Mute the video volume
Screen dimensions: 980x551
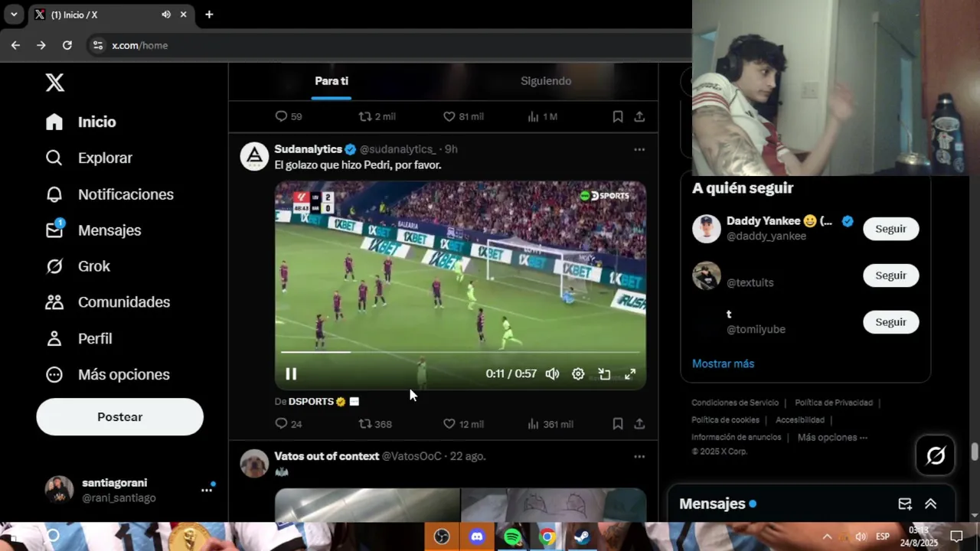552,373
